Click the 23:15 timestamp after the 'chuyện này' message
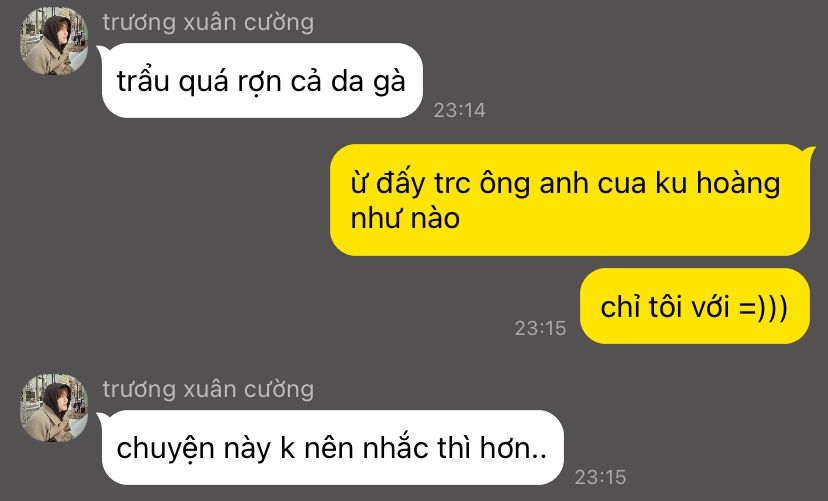This screenshot has height=501, width=828. click(x=600, y=477)
